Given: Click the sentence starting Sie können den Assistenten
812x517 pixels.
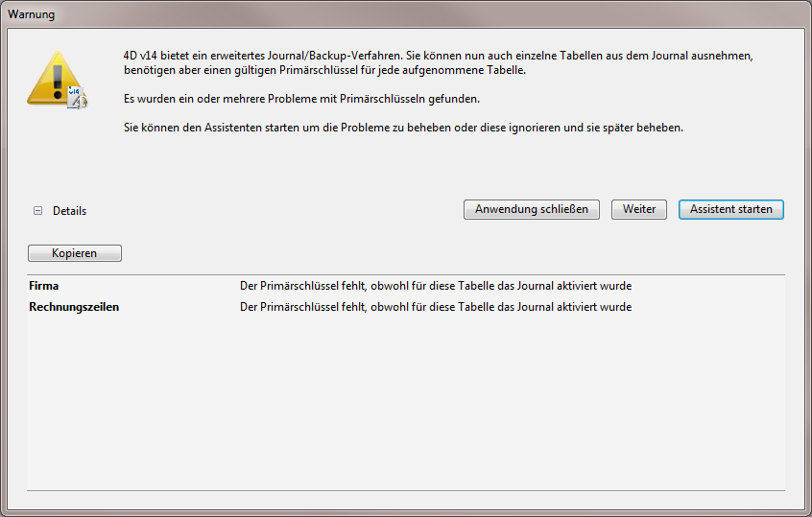Looking at the screenshot, I should pyautogui.click(x=404, y=128).
